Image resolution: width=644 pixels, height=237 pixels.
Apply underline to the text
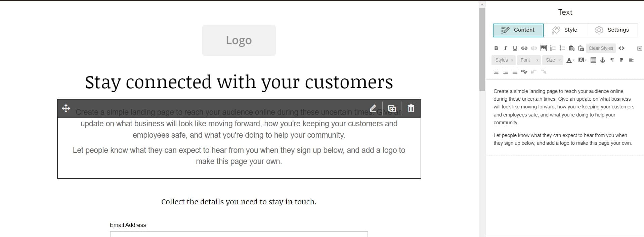515,48
